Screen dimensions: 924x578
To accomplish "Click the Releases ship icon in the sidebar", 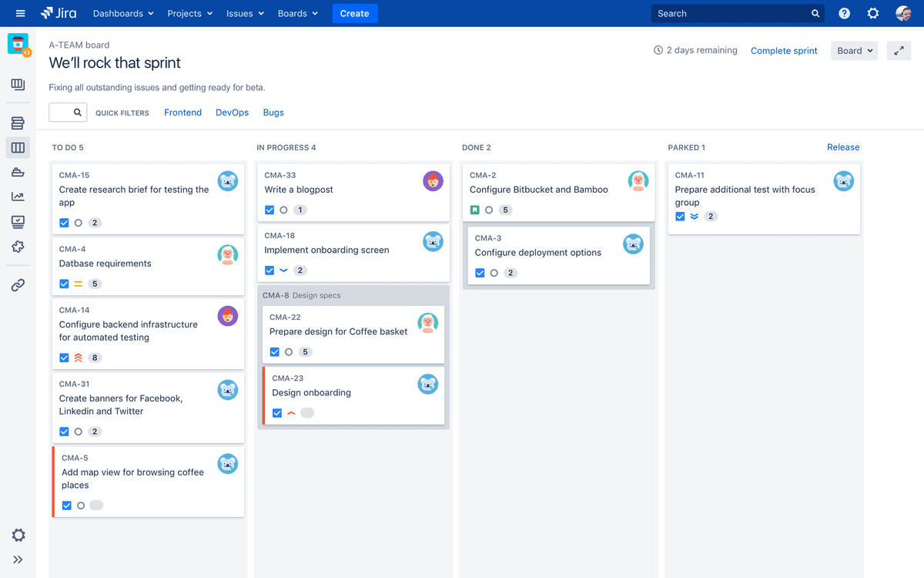I will [x=18, y=173].
